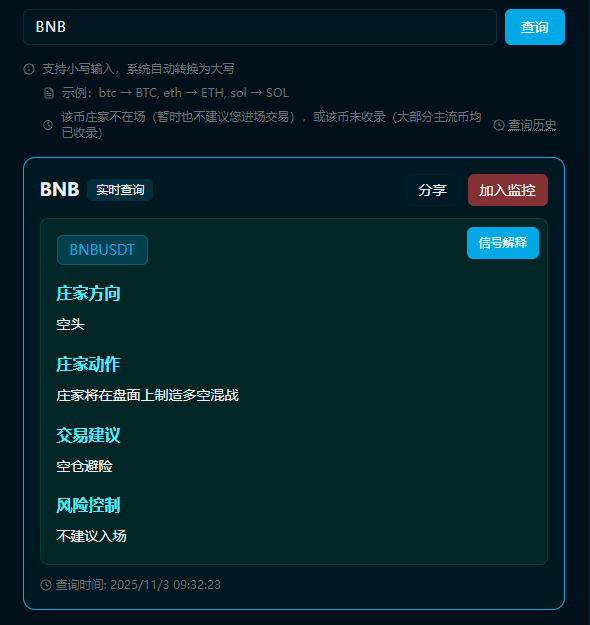
Task: Click the 实时查询 badge
Action: (x=120, y=190)
